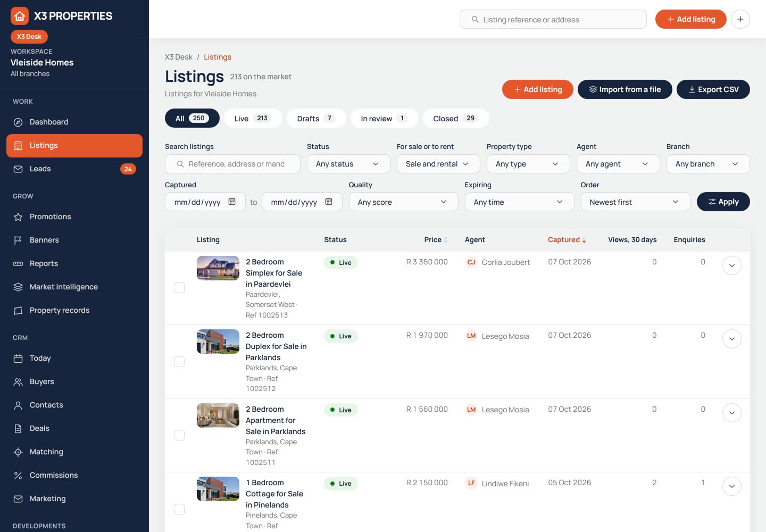766x532 pixels.
Task: Open the Any type property dropdown
Action: click(x=528, y=164)
